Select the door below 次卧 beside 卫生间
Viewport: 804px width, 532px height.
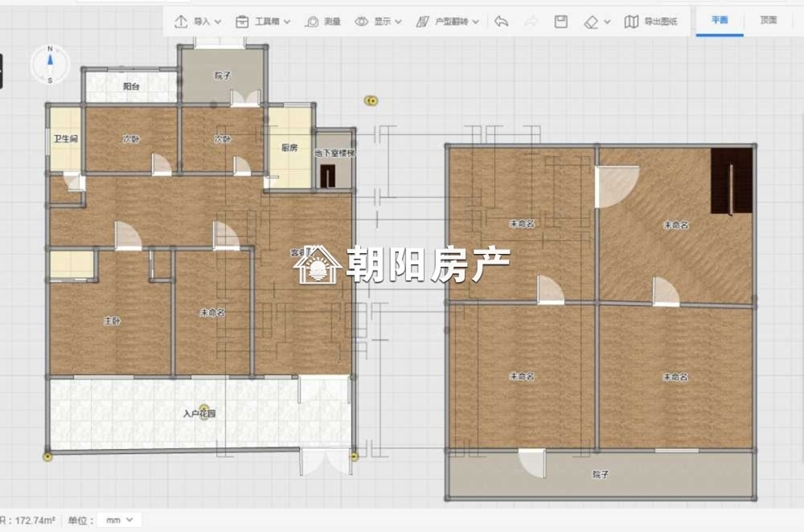162,165
